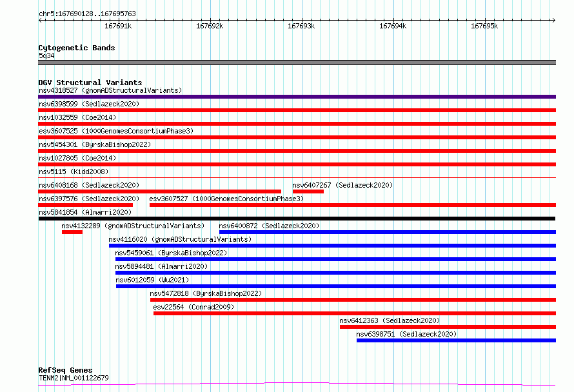Select the black nsv5841854 variant bar
The height and width of the screenshot is (392, 574).
[x=297, y=219]
